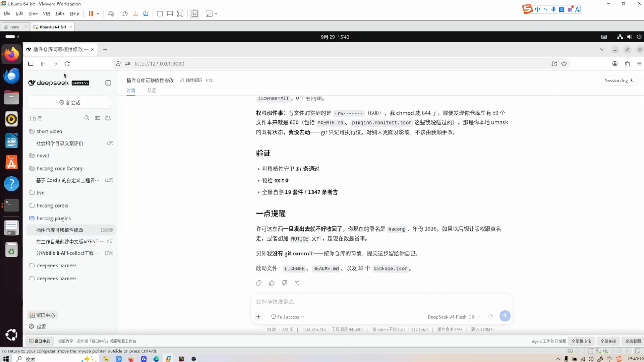Screen dimensions: 644x362
Task: Switch to the VMware Home tab
Action: (x=14, y=27)
